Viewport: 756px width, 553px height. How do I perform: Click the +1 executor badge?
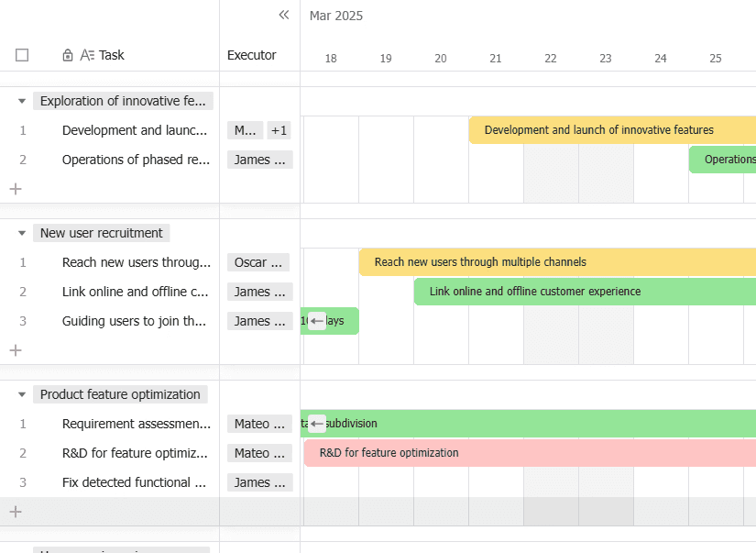pos(279,130)
